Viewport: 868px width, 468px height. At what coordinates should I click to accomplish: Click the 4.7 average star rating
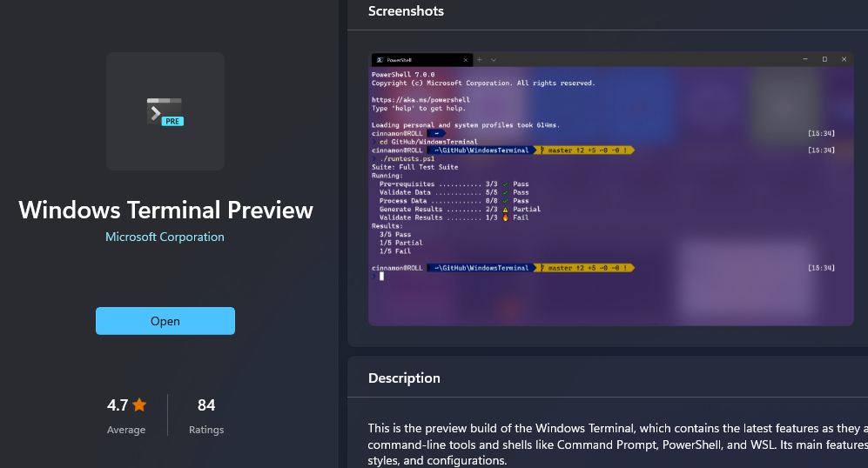tap(126, 405)
